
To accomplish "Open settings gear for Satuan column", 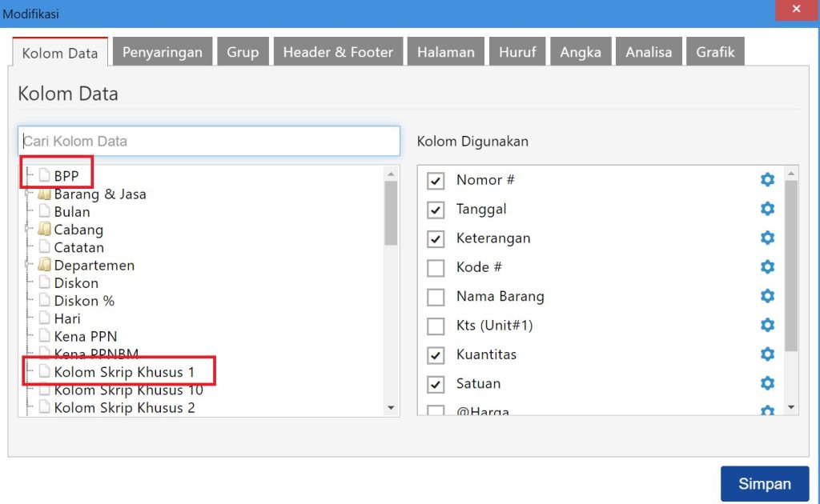I will (767, 383).
